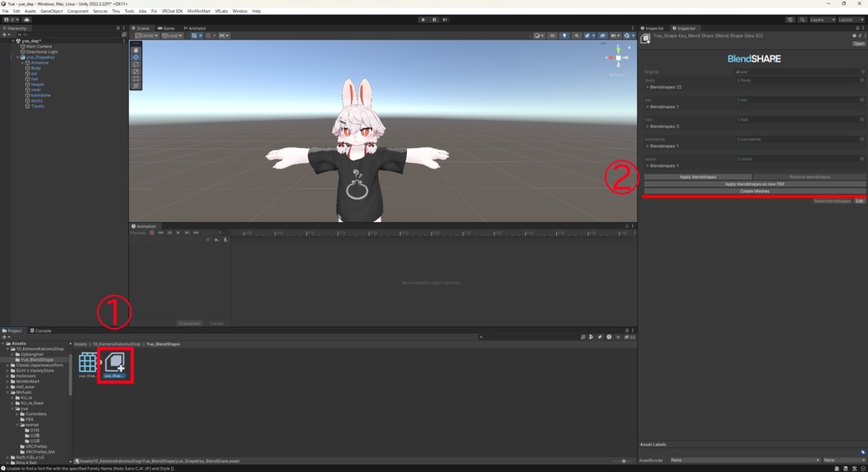This screenshot has height=472, width=868.
Task: Open the global search magnifier icon
Action: (x=802, y=19)
